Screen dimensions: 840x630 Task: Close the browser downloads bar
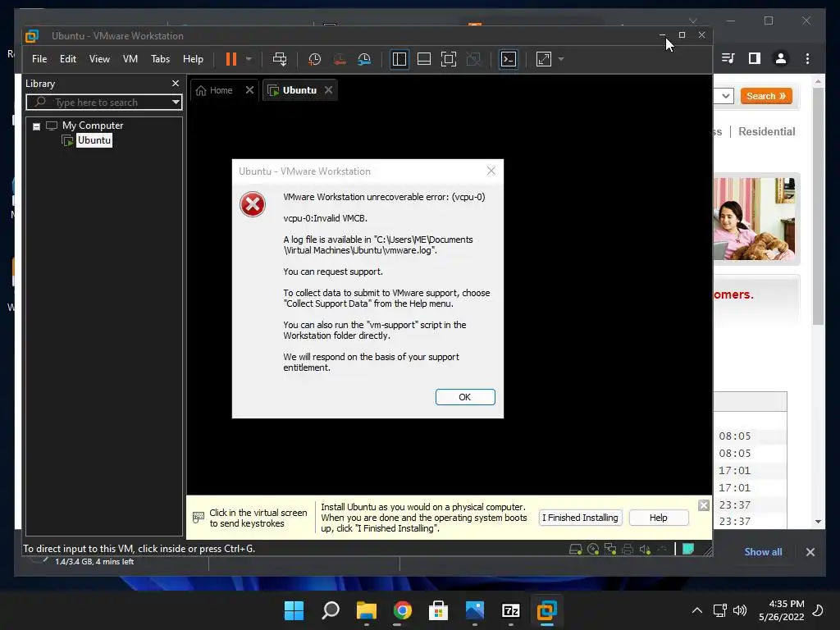coord(810,552)
